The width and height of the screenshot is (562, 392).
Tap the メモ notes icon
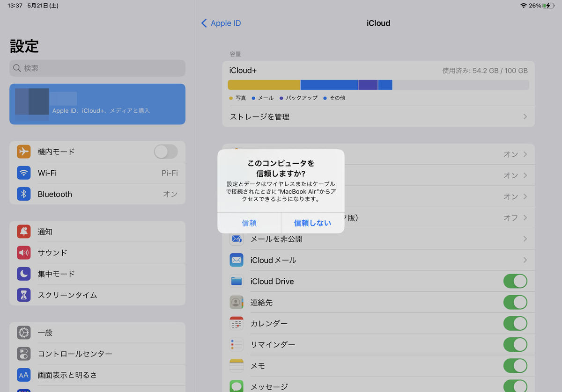[237, 366]
